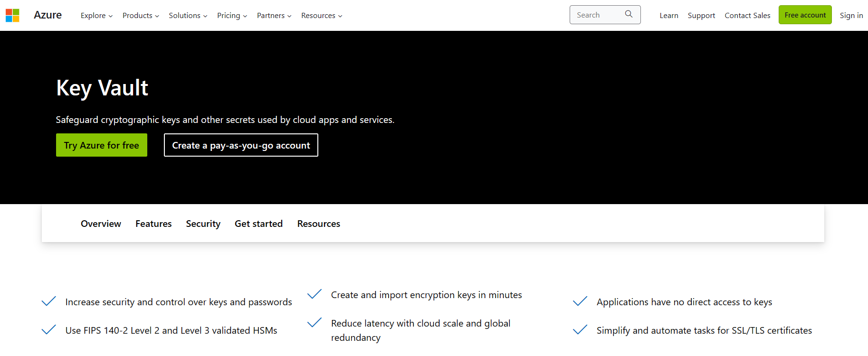Screen dimensions: 868x356
Task: Open the Support link
Action: (x=701, y=16)
